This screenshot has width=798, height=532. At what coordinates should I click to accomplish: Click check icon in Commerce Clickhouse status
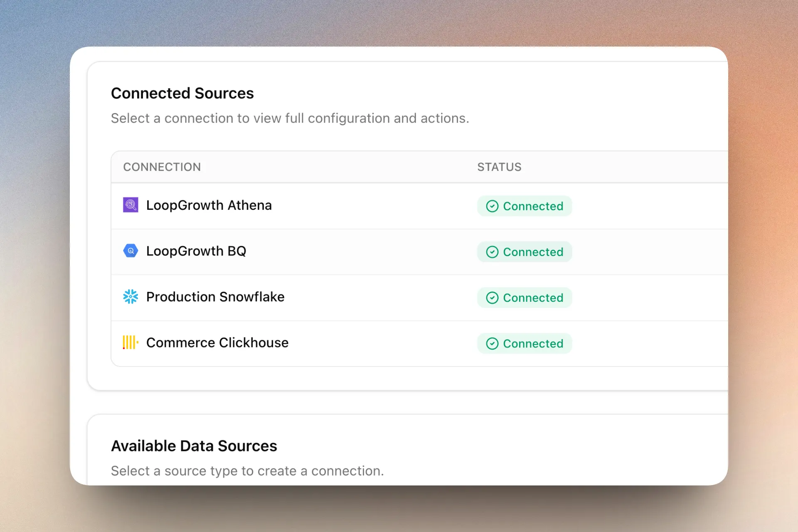pos(492,344)
